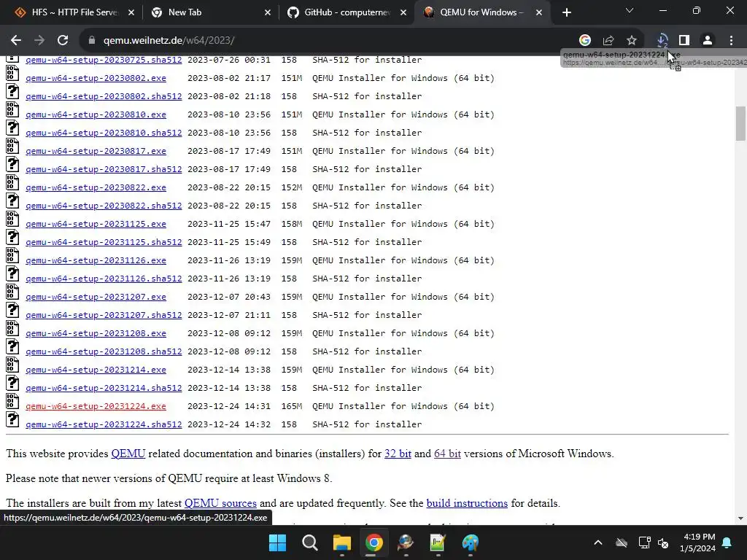Image resolution: width=747 pixels, height=560 pixels.
Task: View site information lock icon
Action: tap(92, 41)
